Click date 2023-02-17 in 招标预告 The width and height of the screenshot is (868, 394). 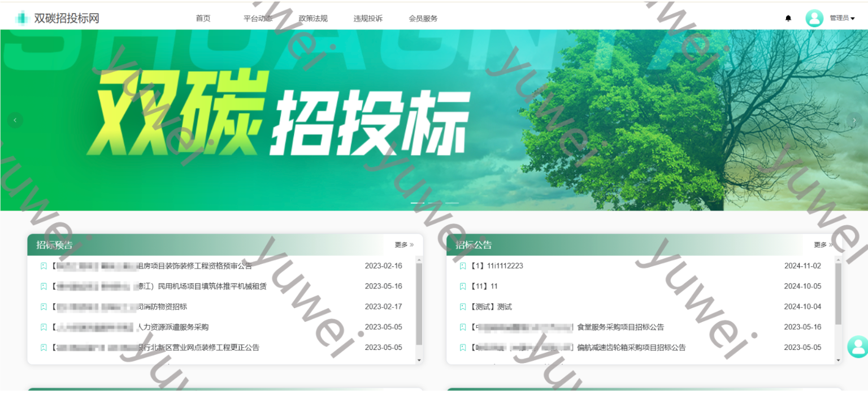click(384, 307)
